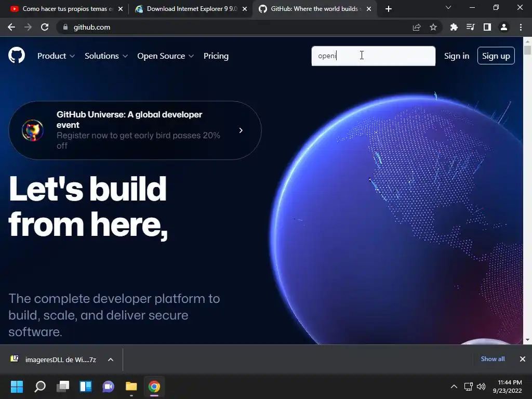
Task: Open Windows taskbar Search
Action: click(x=40, y=386)
